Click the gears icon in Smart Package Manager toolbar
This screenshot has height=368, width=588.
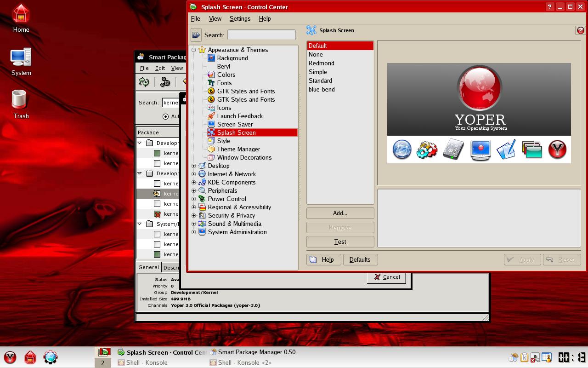click(x=165, y=82)
